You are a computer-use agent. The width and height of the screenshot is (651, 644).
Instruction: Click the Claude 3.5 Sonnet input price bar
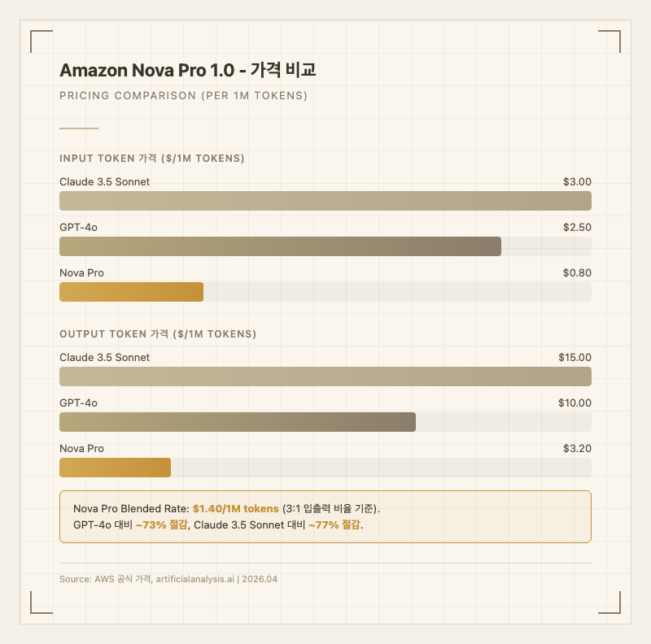325,201
